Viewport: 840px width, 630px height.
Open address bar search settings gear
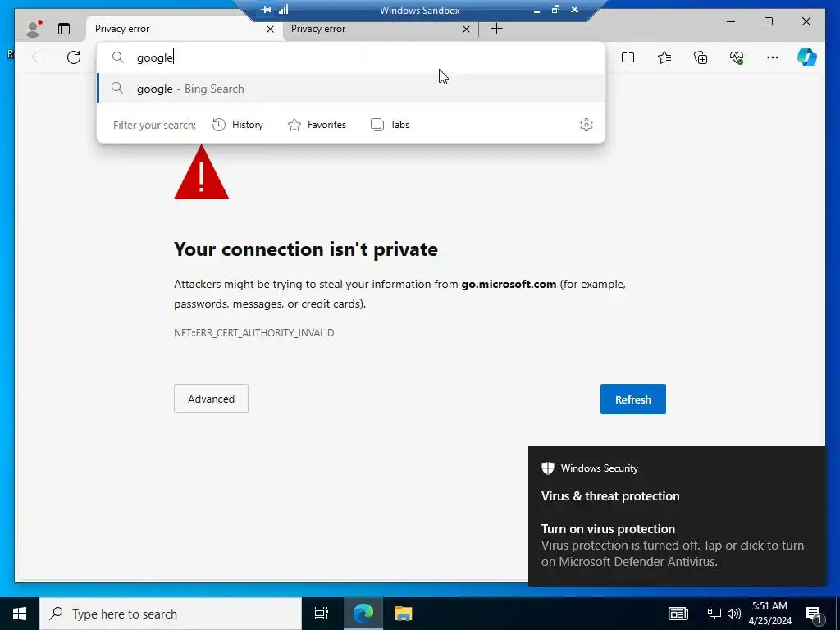(586, 125)
